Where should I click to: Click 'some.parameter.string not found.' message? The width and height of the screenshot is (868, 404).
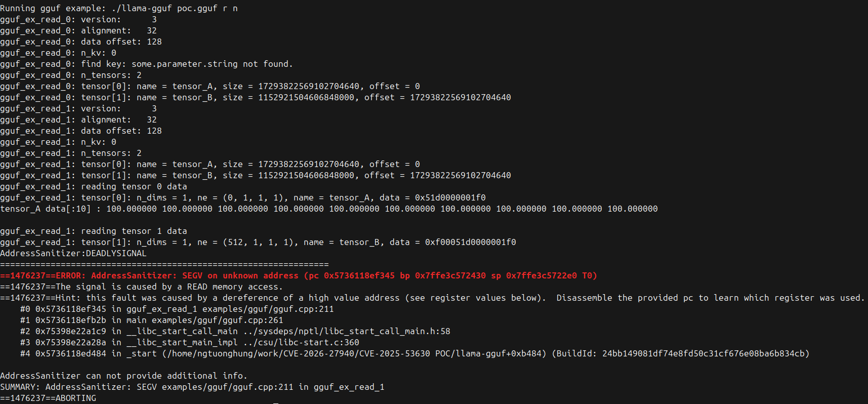tap(212, 64)
